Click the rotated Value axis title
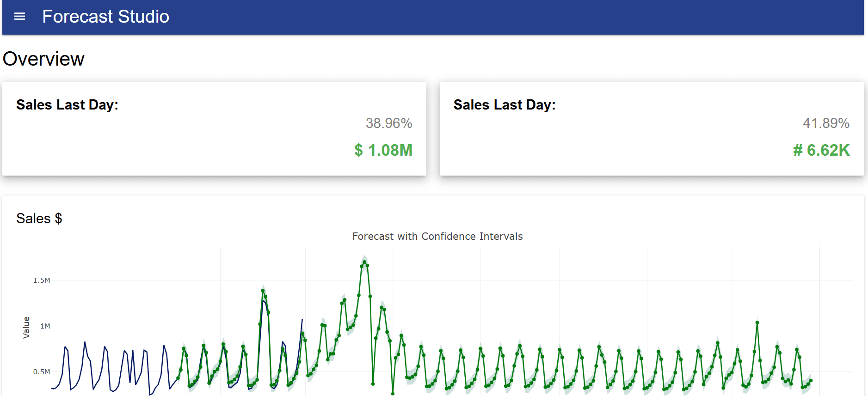This screenshot has height=396, width=868. [x=26, y=327]
